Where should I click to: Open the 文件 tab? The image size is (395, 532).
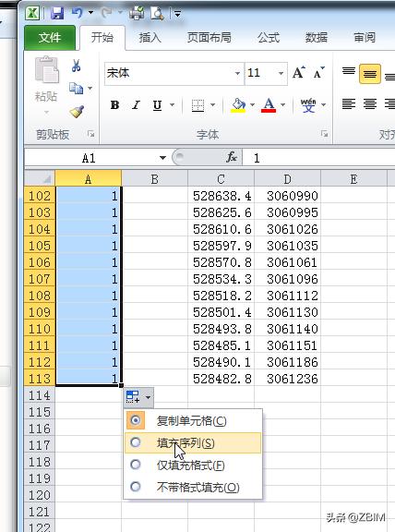point(50,37)
